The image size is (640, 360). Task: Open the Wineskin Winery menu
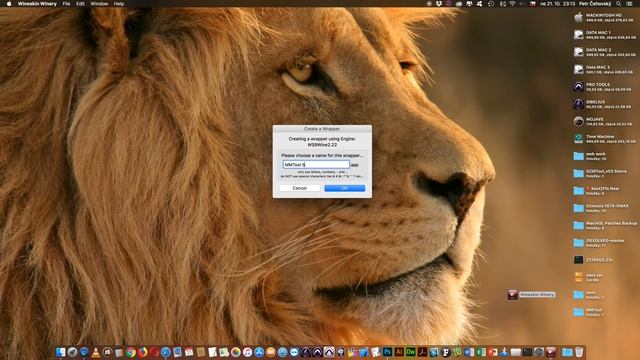pos(37,4)
